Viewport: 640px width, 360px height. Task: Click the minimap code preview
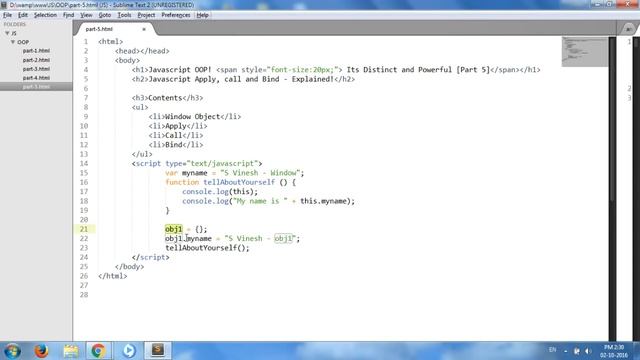click(x=584, y=51)
